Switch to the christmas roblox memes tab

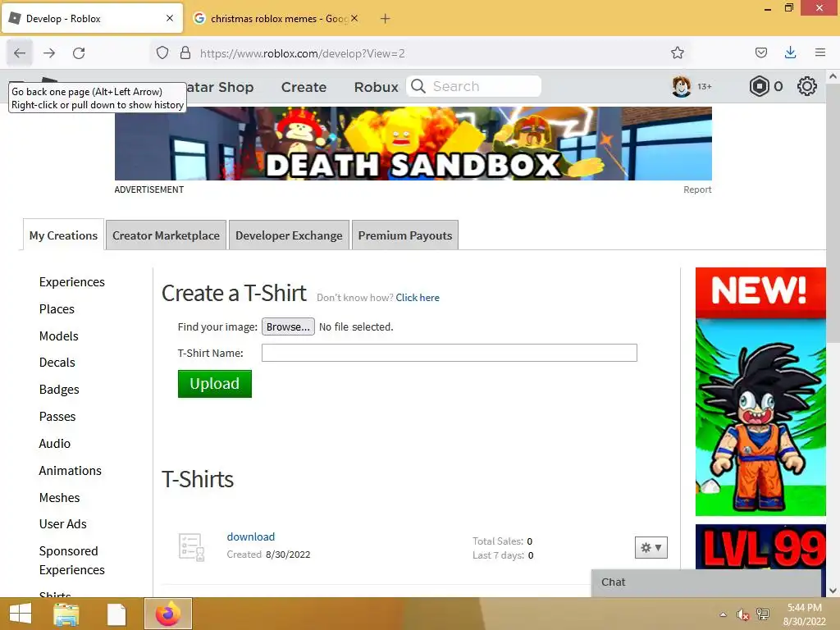[x=277, y=18]
